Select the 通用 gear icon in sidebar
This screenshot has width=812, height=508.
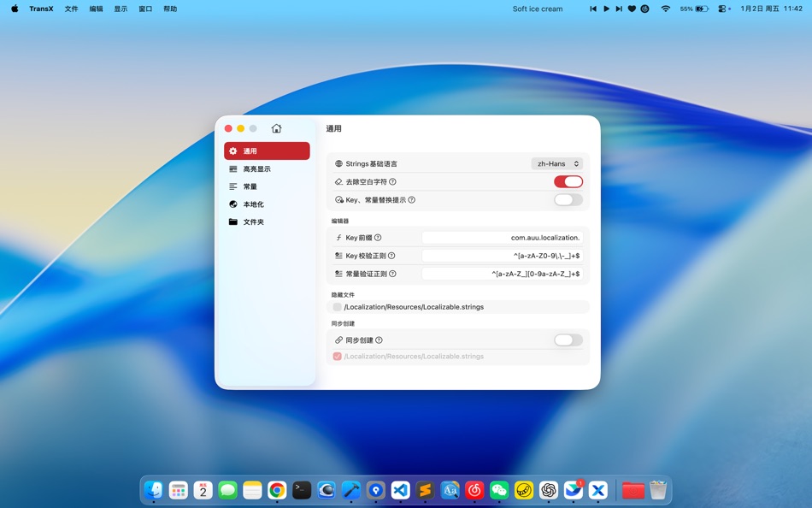click(232, 151)
